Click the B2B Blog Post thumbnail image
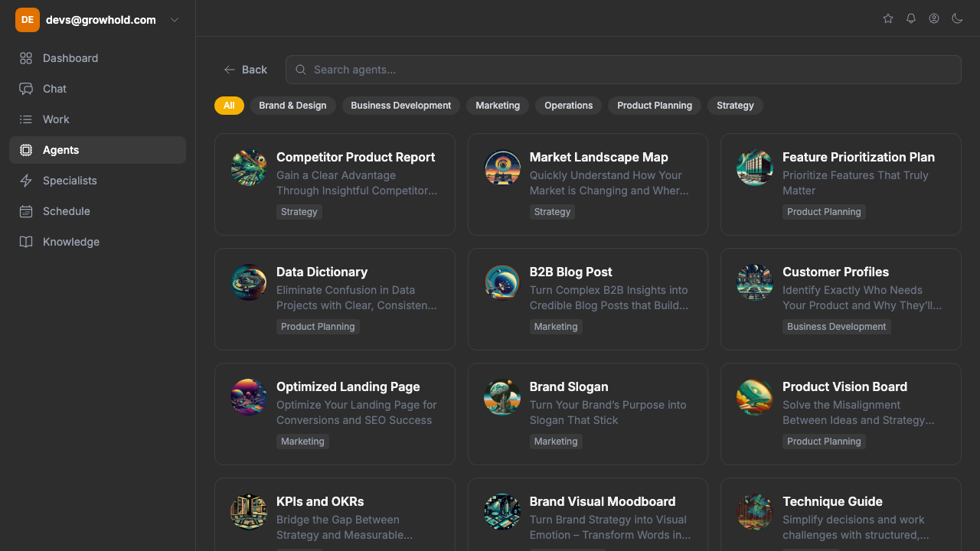This screenshot has width=980, height=551. [502, 282]
